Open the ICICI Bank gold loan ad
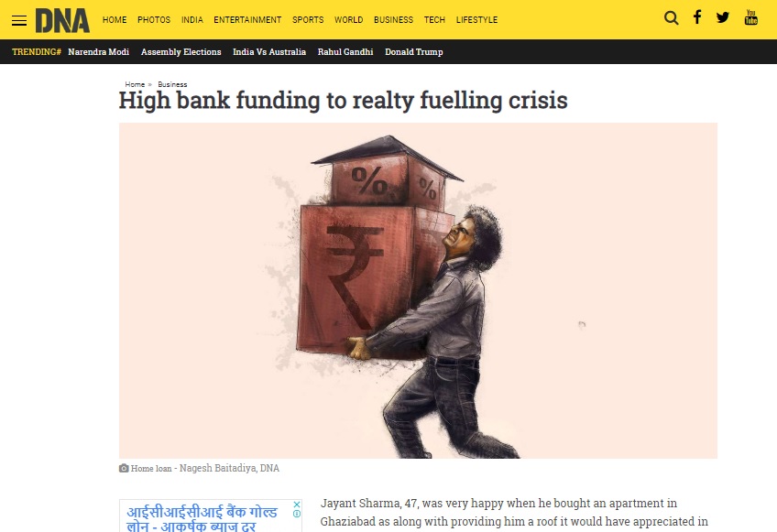The width and height of the screenshot is (777, 532). 202,517
